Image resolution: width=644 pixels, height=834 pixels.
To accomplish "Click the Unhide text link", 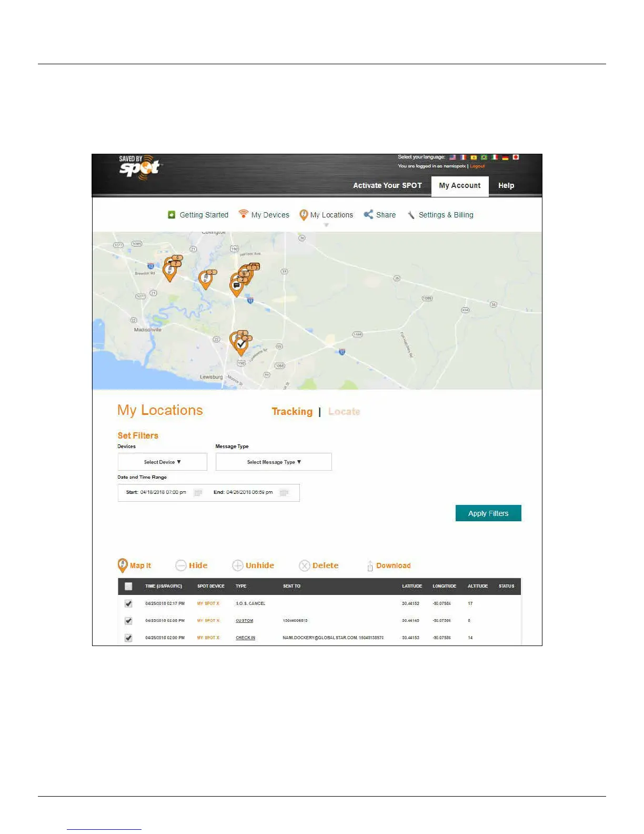I will click(260, 565).
